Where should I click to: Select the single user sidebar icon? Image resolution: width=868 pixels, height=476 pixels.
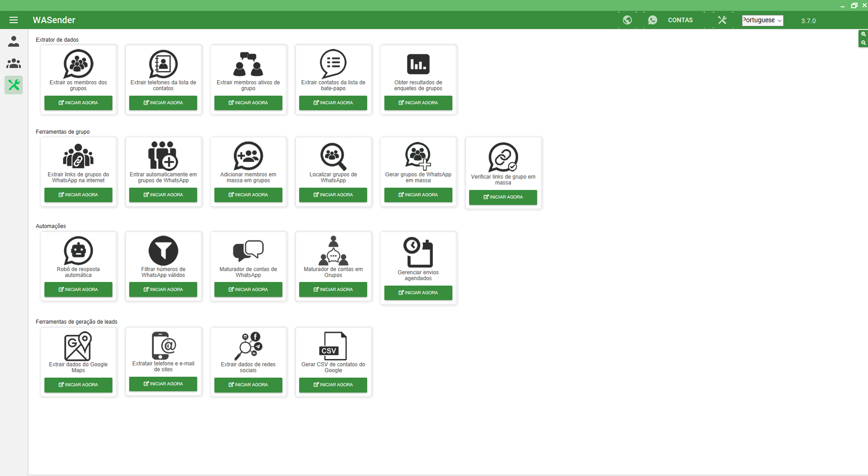coord(14,42)
